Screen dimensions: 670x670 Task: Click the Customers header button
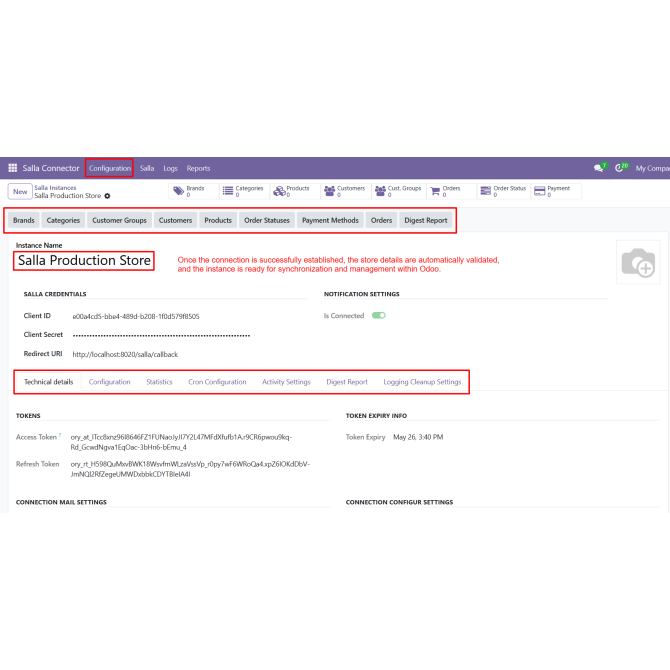pyautogui.click(x=175, y=220)
